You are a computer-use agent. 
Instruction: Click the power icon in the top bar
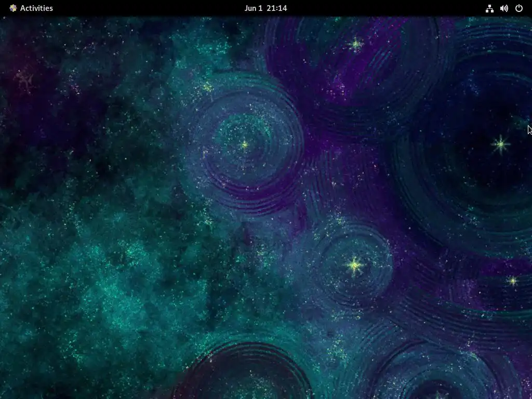click(x=519, y=8)
